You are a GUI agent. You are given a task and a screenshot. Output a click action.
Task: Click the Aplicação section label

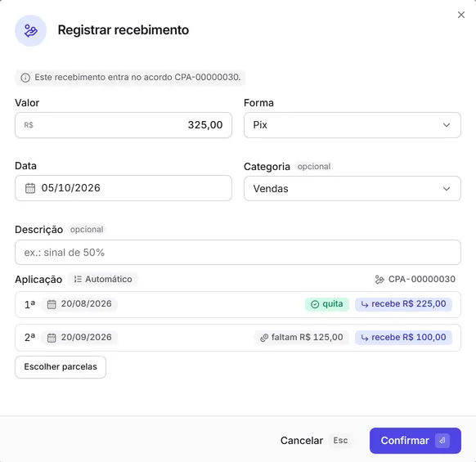click(38, 280)
